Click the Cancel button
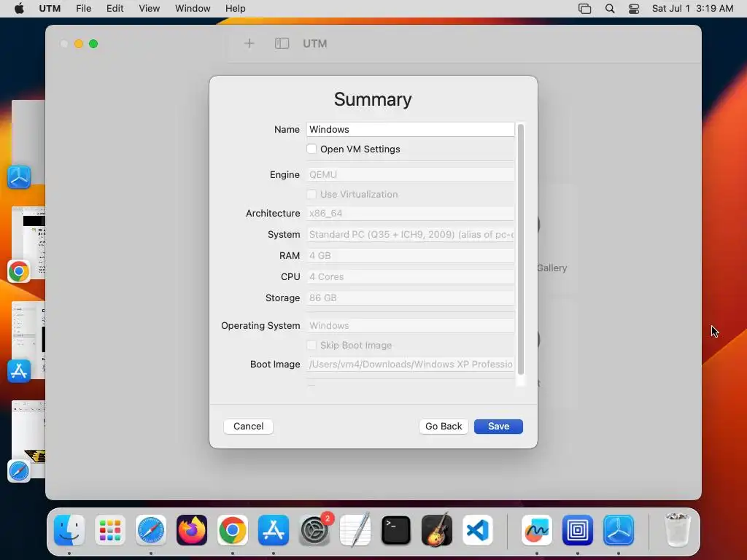Image resolution: width=747 pixels, height=560 pixels. tap(248, 426)
